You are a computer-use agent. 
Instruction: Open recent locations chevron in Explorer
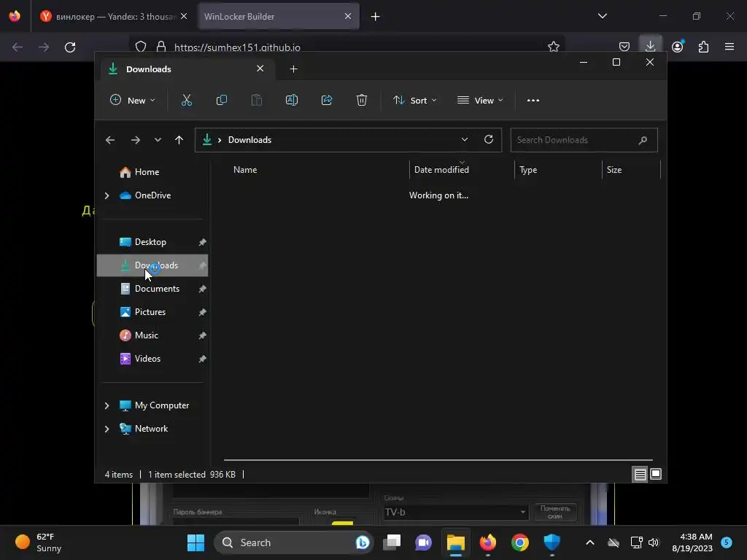pyautogui.click(x=158, y=140)
